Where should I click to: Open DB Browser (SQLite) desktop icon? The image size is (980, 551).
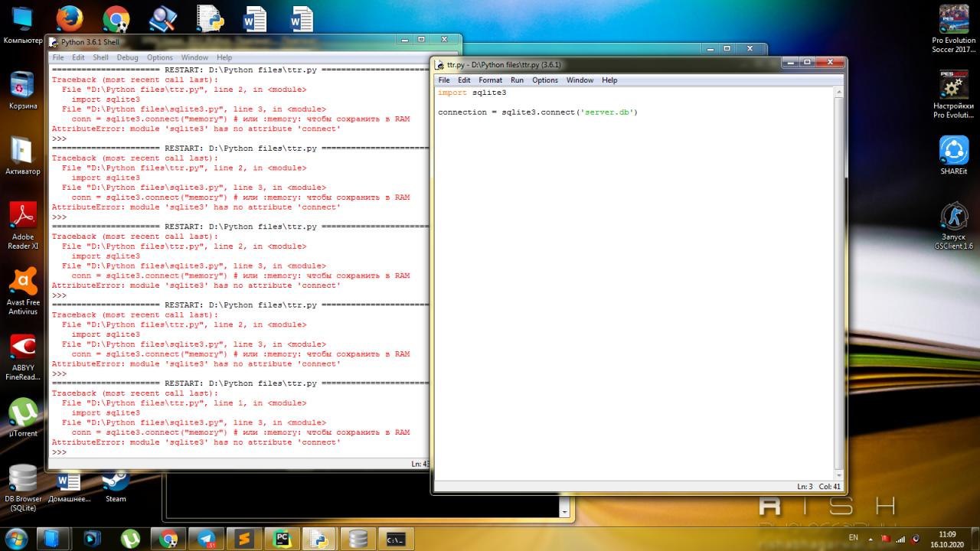coord(23,488)
